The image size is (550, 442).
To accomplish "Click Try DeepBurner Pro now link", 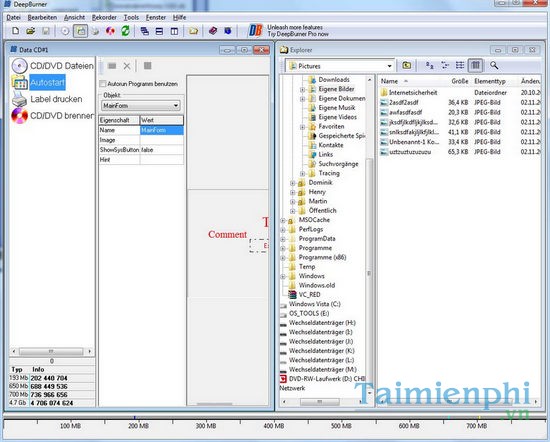I will (298, 34).
